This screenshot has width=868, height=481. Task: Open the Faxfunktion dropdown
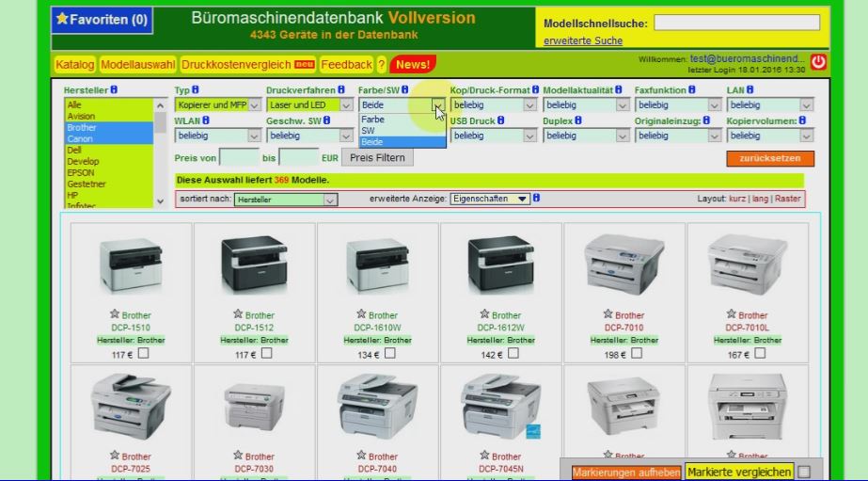point(678,104)
